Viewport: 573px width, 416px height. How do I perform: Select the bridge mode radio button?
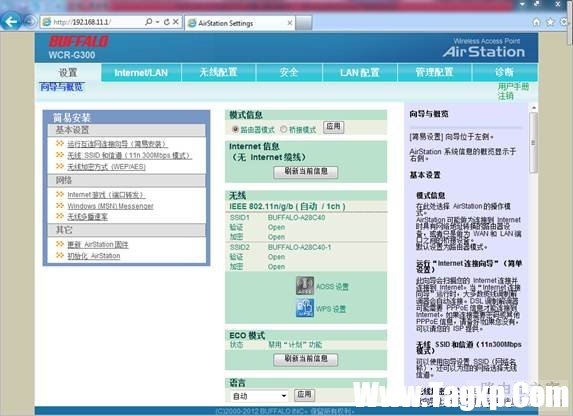[x=284, y=129]
